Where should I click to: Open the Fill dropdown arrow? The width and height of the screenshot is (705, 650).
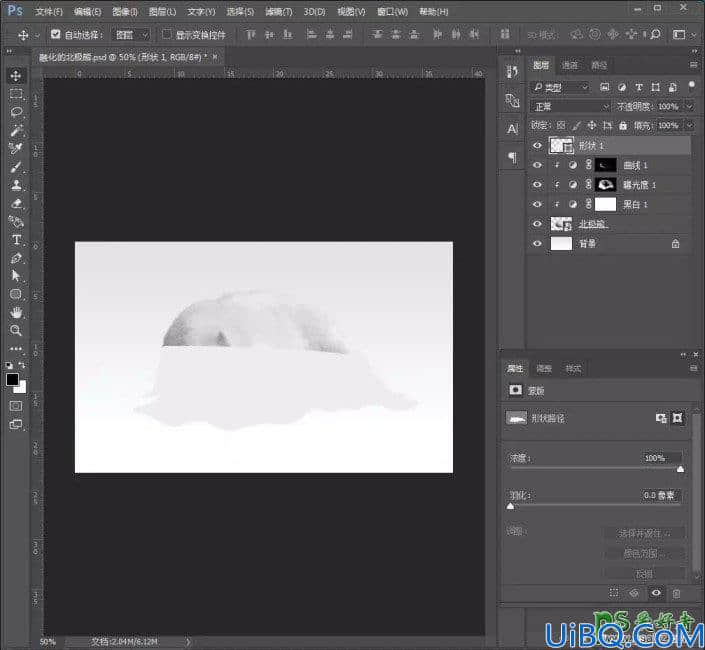pyautogui.click(x=689, y=125)
